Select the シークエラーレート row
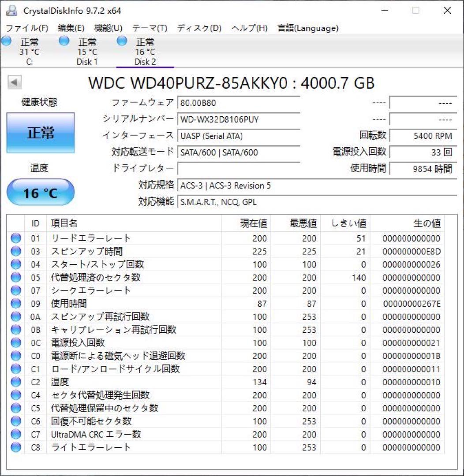 click(x=225, y=290)
